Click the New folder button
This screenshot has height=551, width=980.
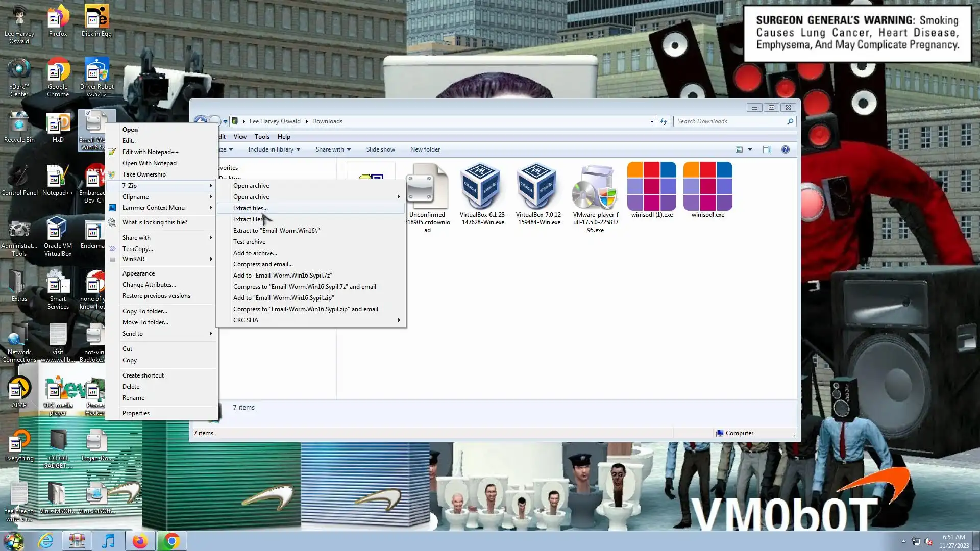coord(425,149)
